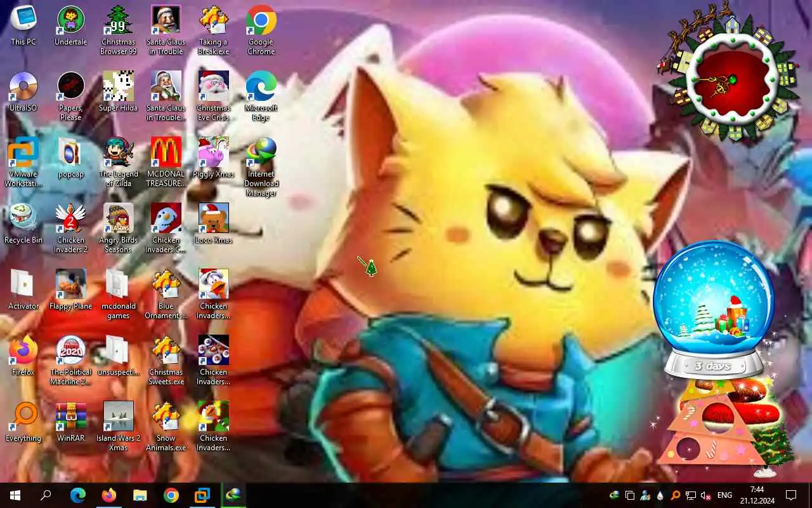Open Angry Birds Seasons shortcut
The height and width of the screenshot is (508, 812).
click(x=118, y=228)
